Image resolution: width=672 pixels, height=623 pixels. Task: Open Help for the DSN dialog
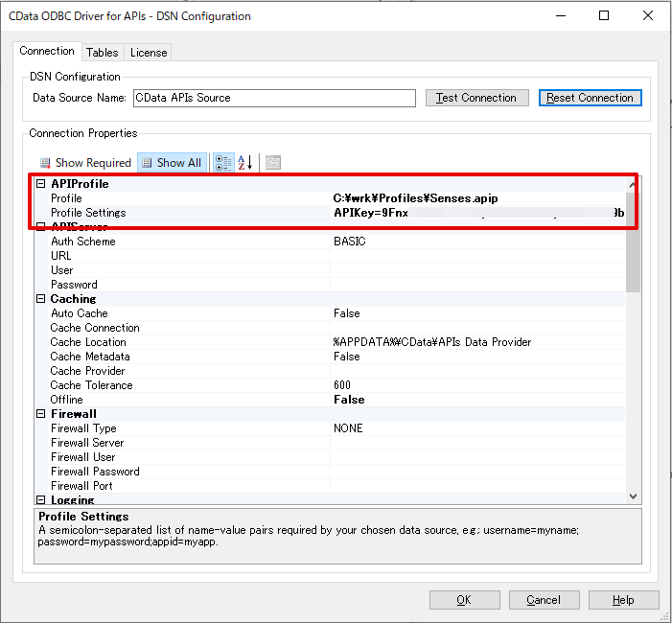[623, 600]
